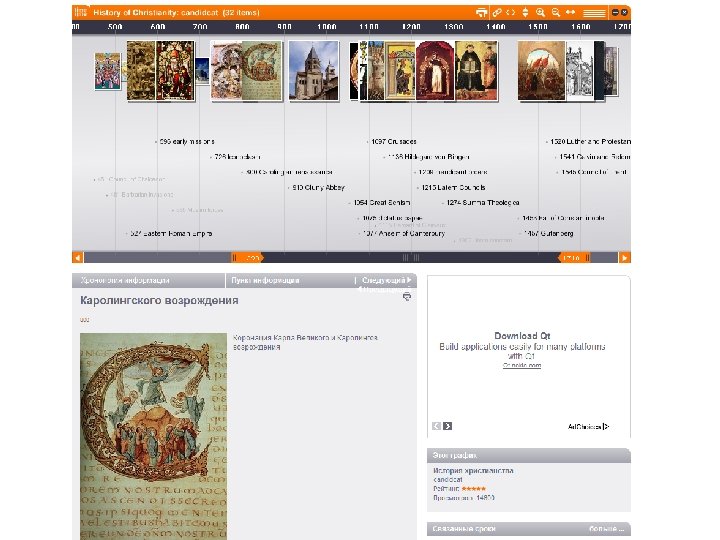Click the Связанные сроки section header
The width and height of the screenshot is (720, 540).
pyautogui.click(x=464, y=529)
